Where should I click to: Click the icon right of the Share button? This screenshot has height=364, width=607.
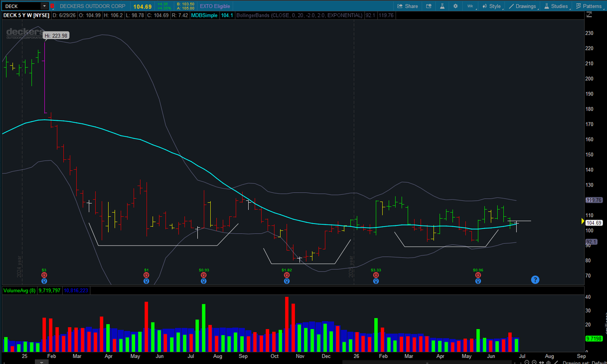428,6
